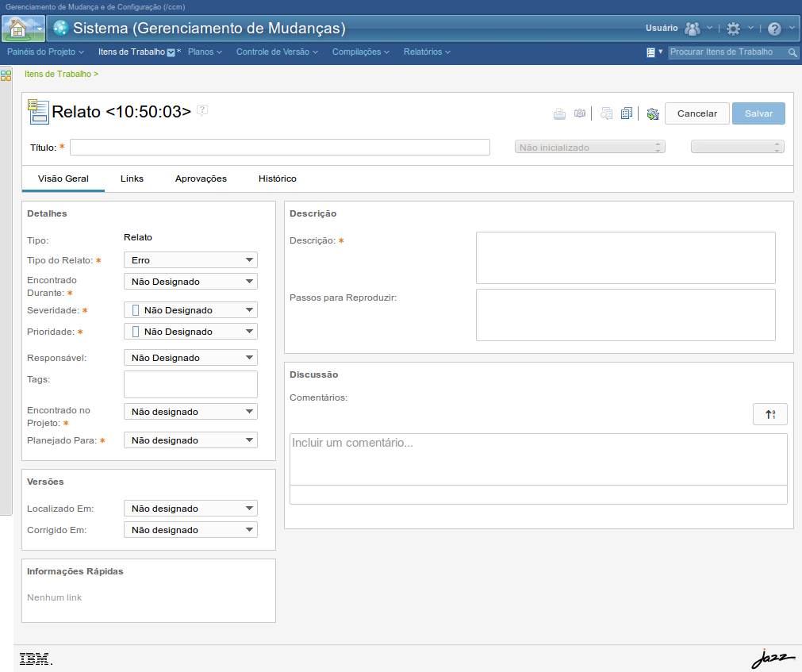
Task: Switch to the Visão Geral tab
Action: (63, 179)
